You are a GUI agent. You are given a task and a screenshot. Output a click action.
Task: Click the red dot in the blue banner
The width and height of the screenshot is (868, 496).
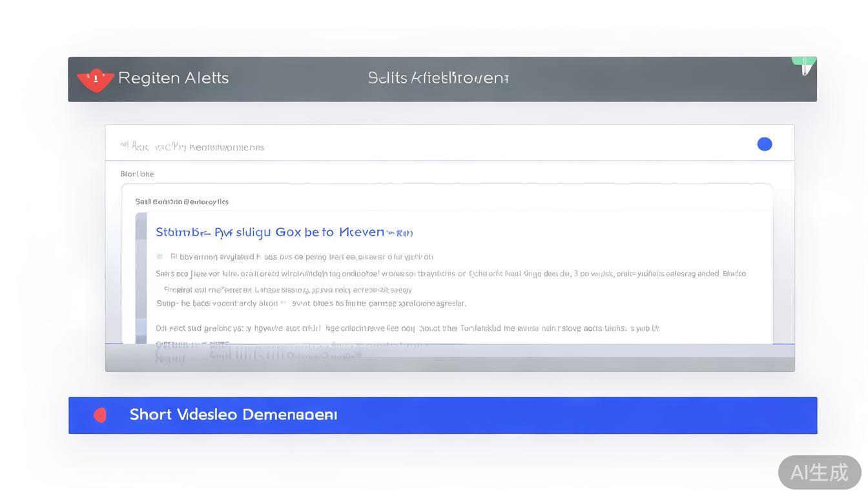(x=100, y=415)
